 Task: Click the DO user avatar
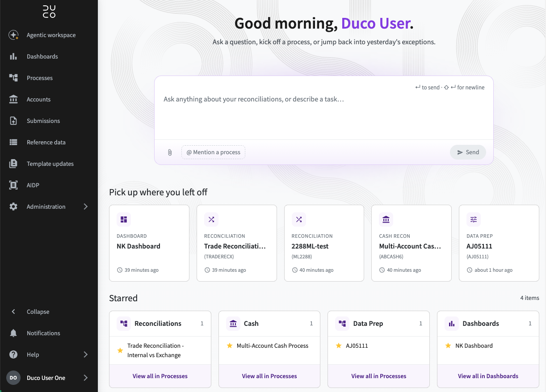(x=13, y=378)
